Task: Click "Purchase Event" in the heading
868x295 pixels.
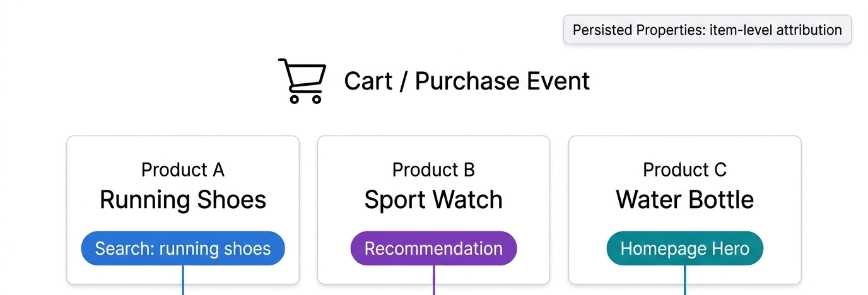Action: coord(502,81)
